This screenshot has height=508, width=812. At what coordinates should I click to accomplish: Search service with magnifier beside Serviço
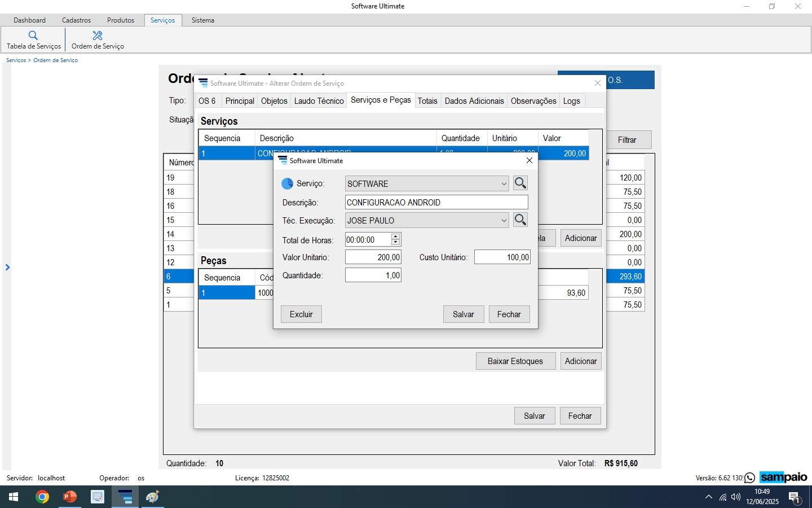[x=520, y=183]
